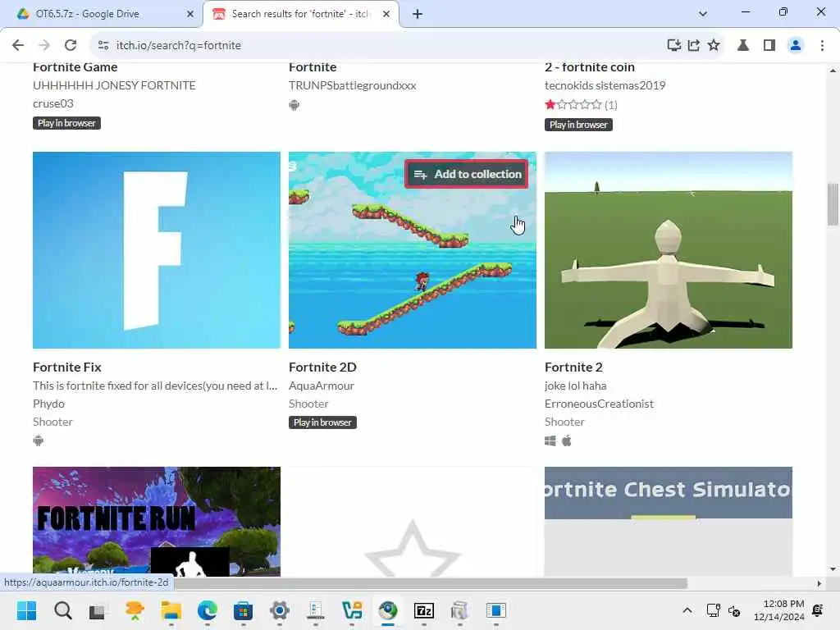
Task: Open the 2 - fortnite coin title link
Action: pyautogui.click(x=590, y=67)
